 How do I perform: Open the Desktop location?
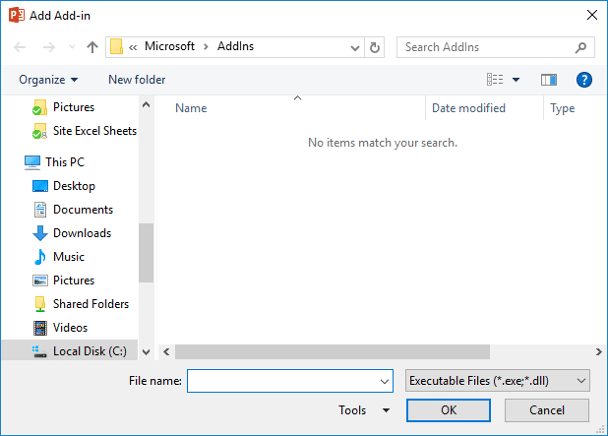74,186
